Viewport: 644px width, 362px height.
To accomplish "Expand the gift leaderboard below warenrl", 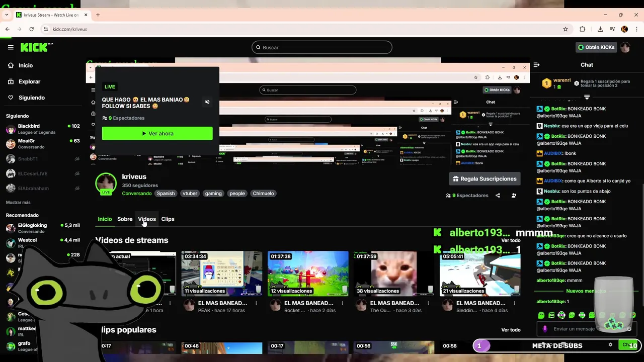I will point(587,97).
